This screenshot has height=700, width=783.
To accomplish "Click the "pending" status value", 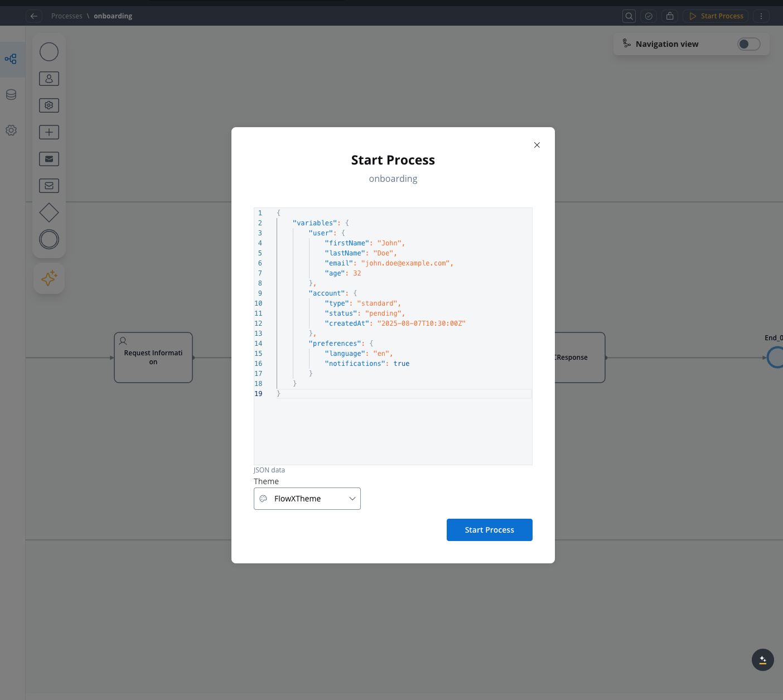I will tap(383, 313).
